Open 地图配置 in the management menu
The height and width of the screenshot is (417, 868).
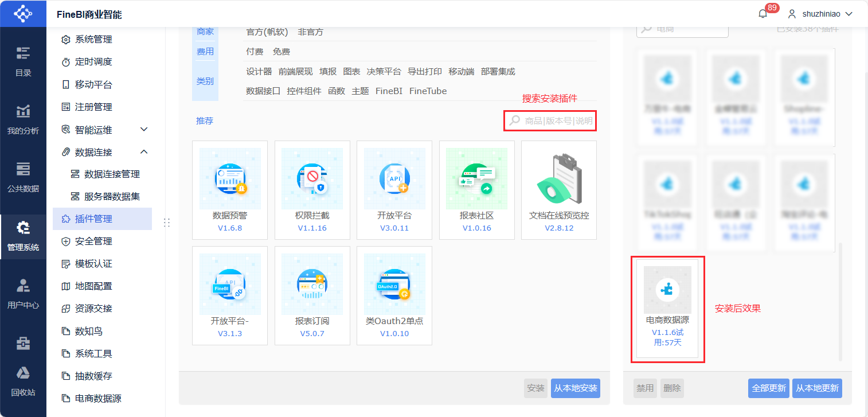tap(102, 286)
